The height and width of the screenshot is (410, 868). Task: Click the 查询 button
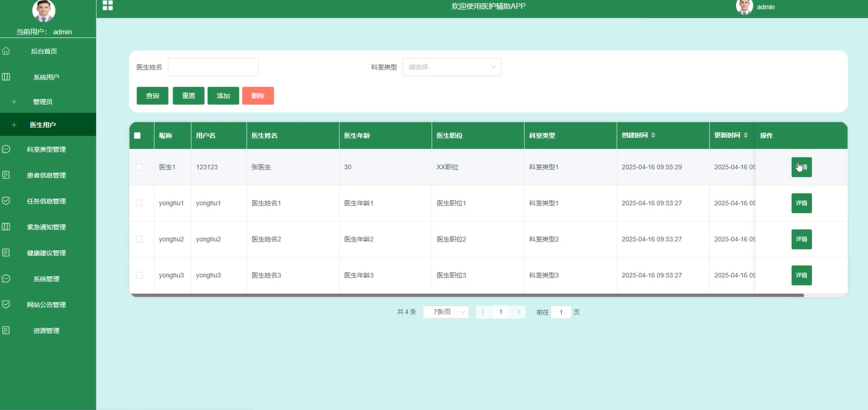153,96
